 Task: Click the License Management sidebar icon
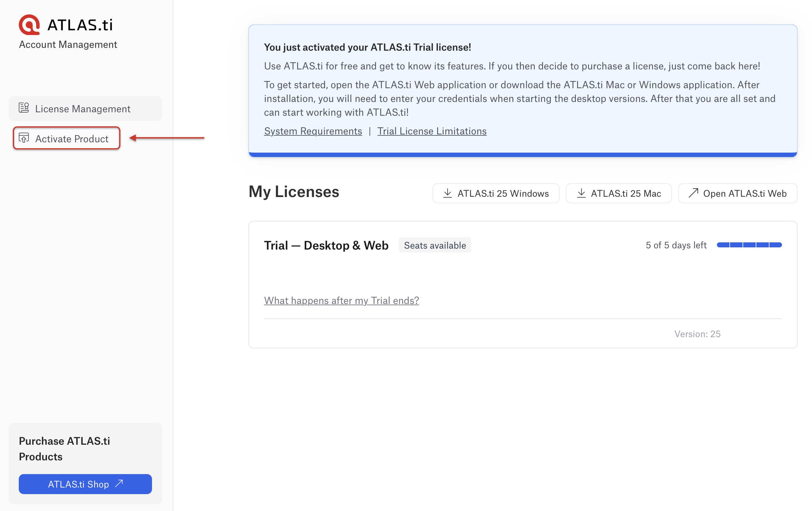(x=23, y=108)
